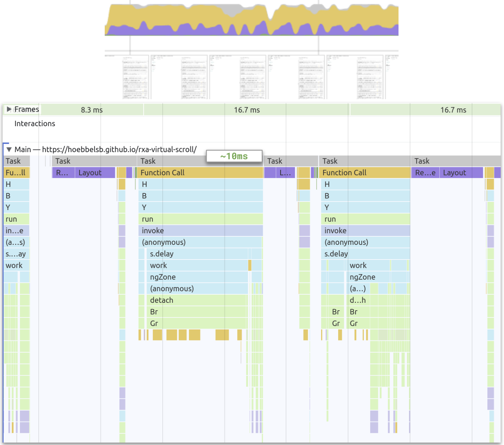This screenshot has width=504, height=445.
Task: Select the truncated 's.…ay' entry
Action: click(x=15, y=254)
